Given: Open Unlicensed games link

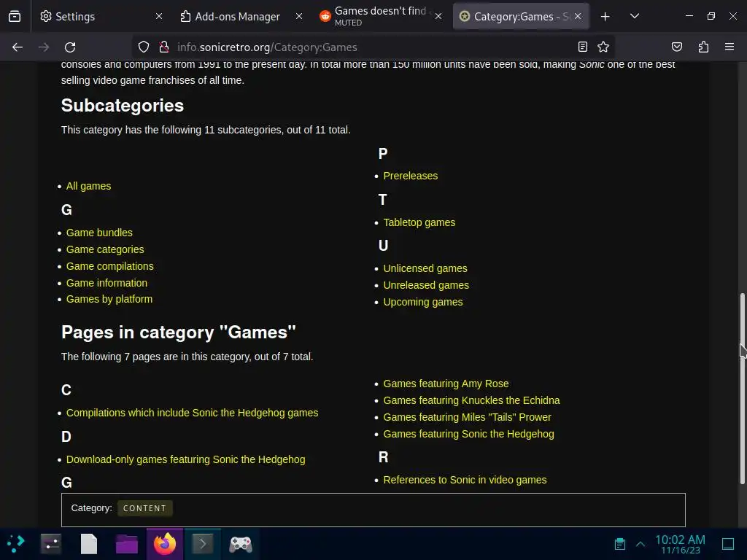Looking at the screenshot, I should [425, 268].
